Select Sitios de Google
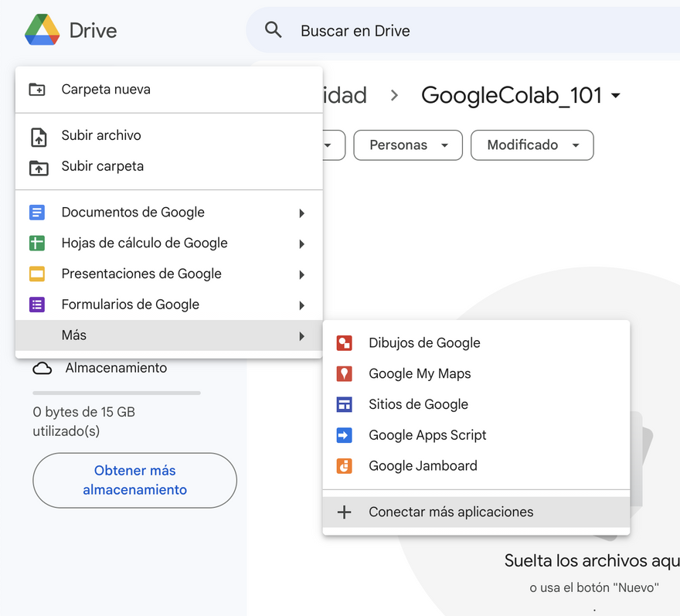The width and height of the screenshot is (680, 616). click(476, 404)
